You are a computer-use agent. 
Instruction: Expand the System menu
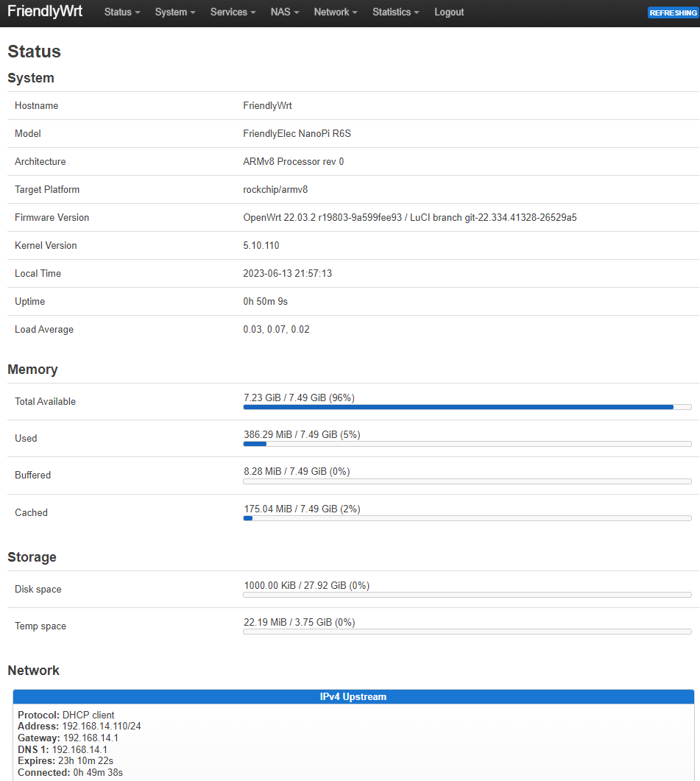175,13
